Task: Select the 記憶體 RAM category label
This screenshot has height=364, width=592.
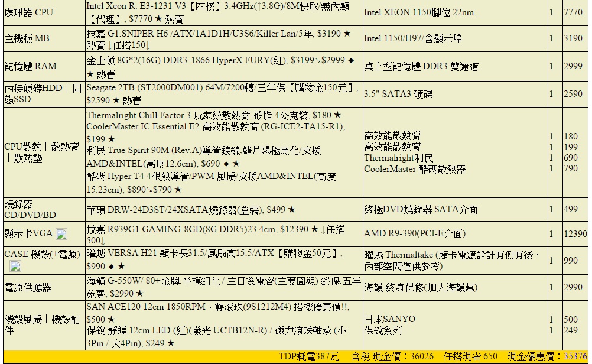Action: [31, 66]
